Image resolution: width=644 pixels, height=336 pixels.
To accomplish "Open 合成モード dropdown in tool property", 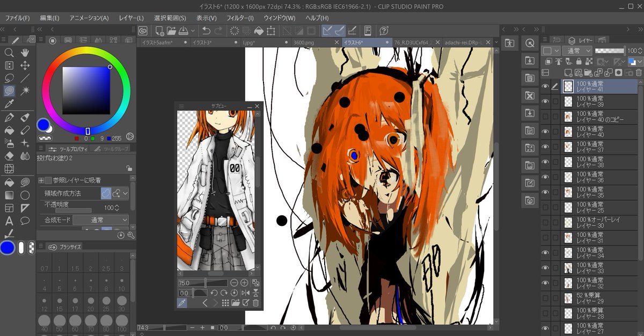I will tap(101, 220).
